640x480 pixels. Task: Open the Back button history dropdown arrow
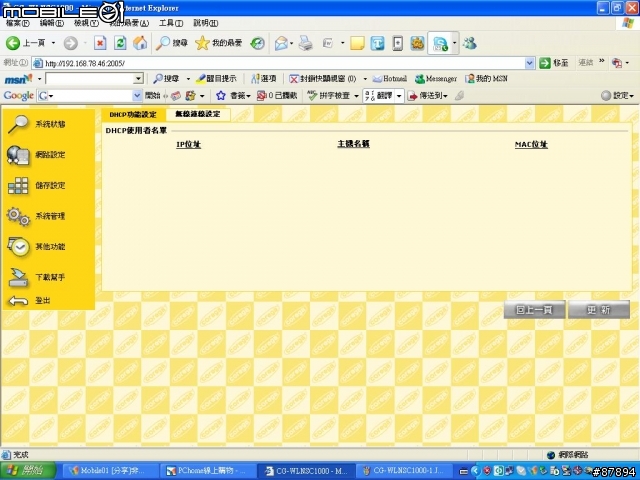(53, 43)
